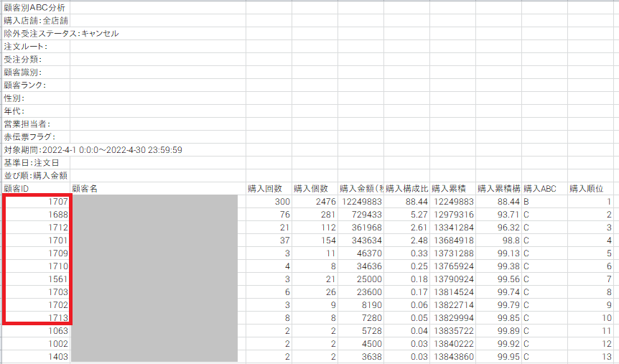Select the 購入回数 column header

pyautogui.click(x=269, y=189)
